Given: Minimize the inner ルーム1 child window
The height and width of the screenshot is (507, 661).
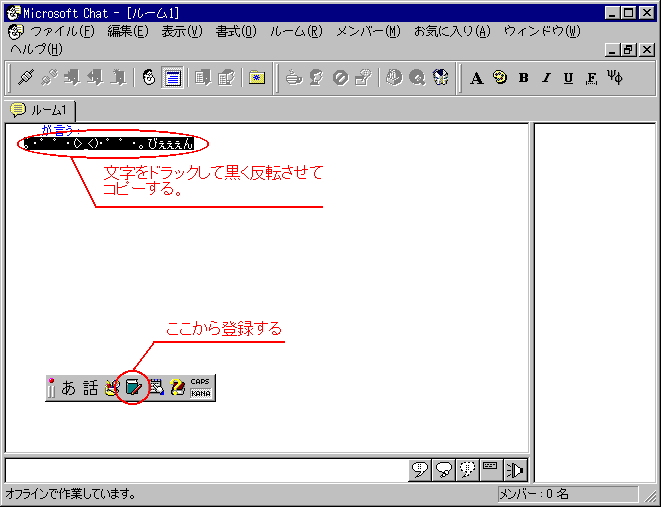Looking at the screenshot, I should (613, 50).
